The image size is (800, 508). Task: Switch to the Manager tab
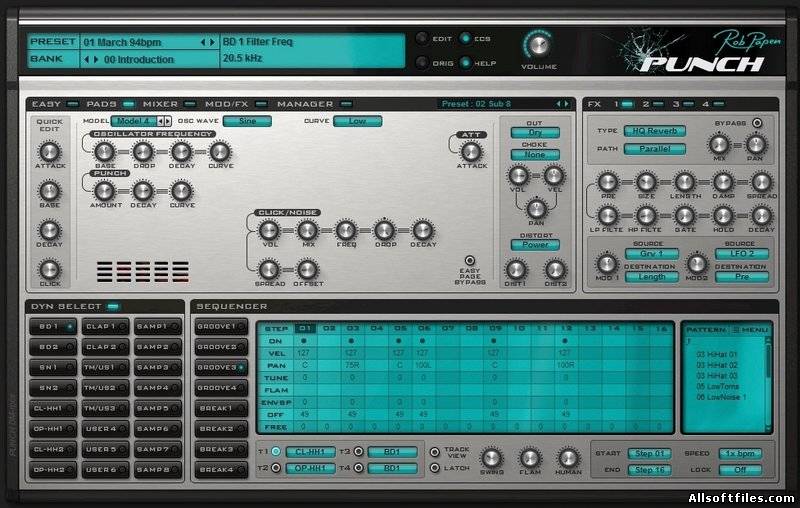[314, 104]
